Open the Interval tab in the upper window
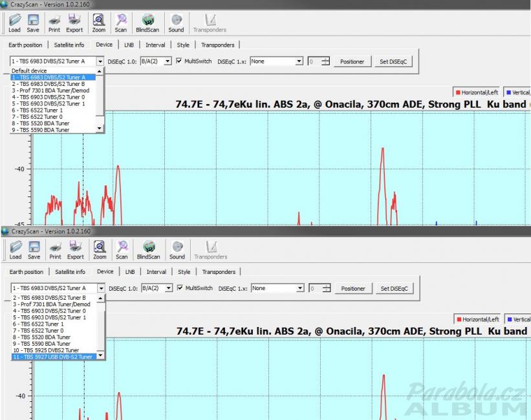This screenshot has height=420, width=531. click(155, 45)
